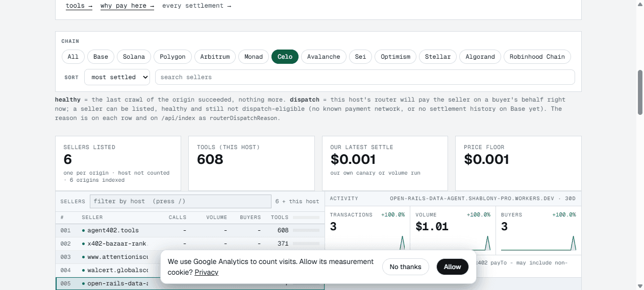Click the TRANSACTIONS sparkline chart

click(367, 243)
